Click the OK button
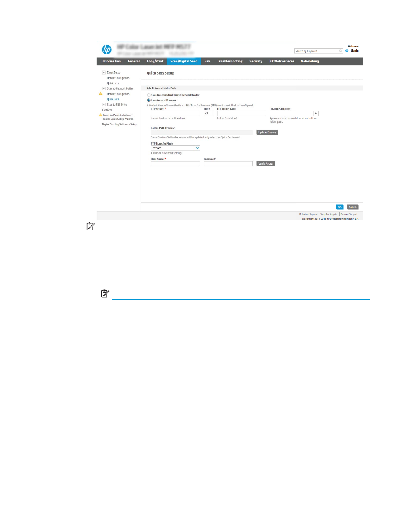 (340, 207)
